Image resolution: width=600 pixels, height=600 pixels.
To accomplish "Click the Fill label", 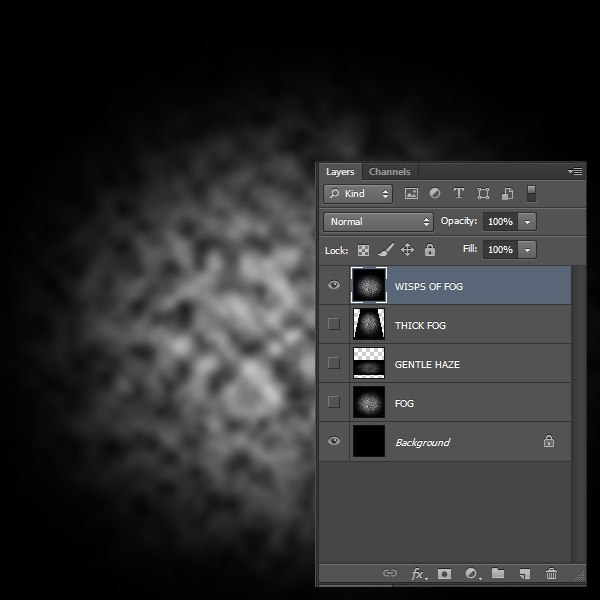I will point(470,249).
